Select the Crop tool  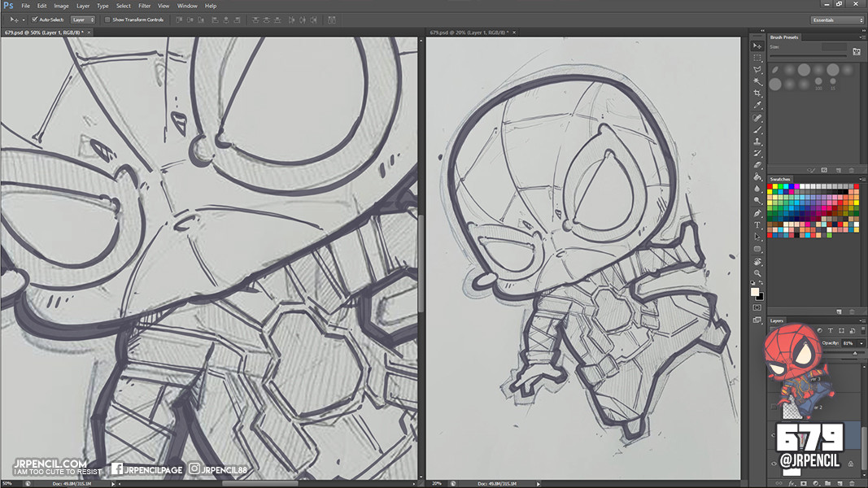pos(757,94)
